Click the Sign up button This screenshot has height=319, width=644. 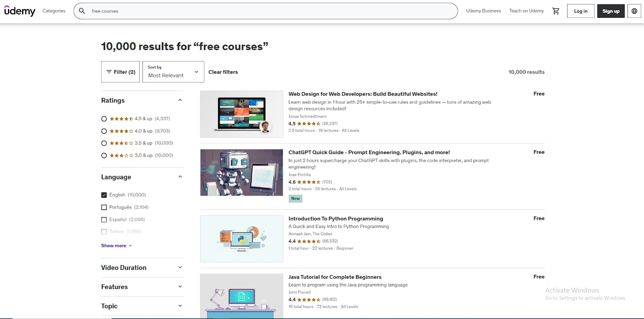(611, 11)
